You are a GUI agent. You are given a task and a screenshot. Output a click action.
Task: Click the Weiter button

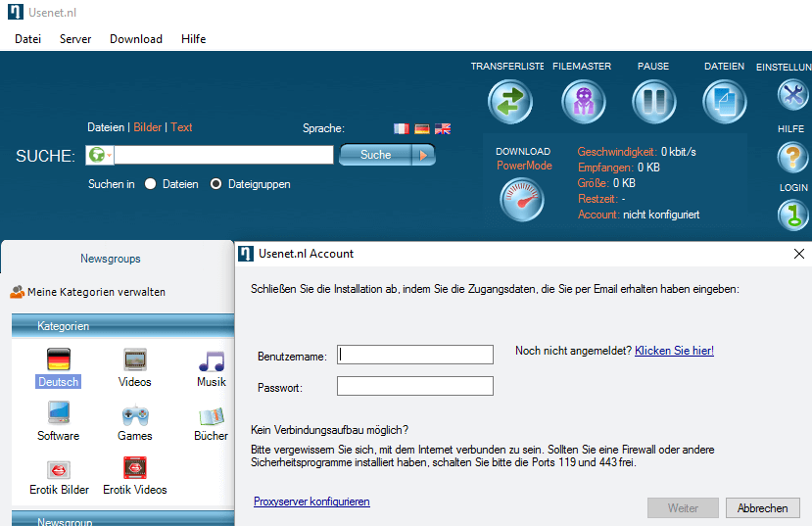coord(683,508)
